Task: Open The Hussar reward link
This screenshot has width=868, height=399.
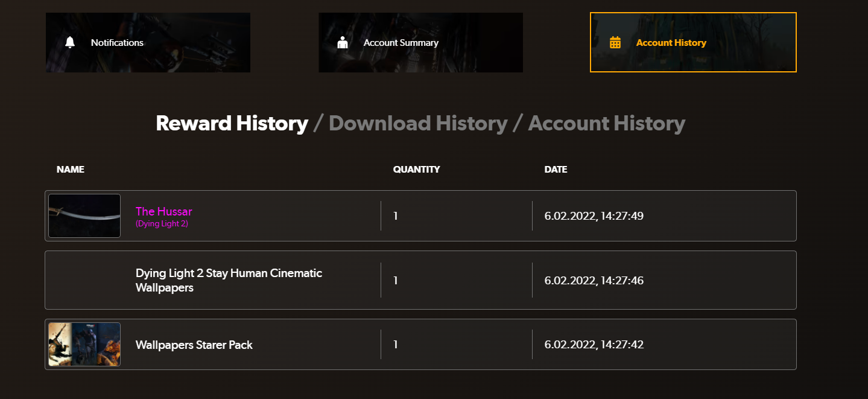Action: tap(163, 211)
